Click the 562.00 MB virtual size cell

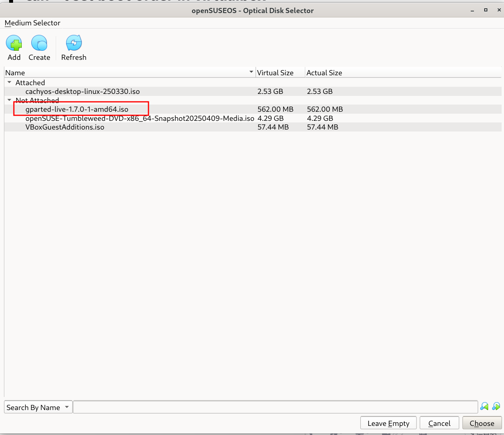(x=276, y=109)
